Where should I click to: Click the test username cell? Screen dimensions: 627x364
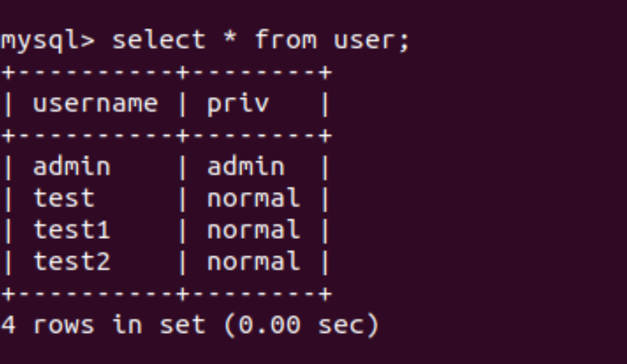tap(64, 198)
